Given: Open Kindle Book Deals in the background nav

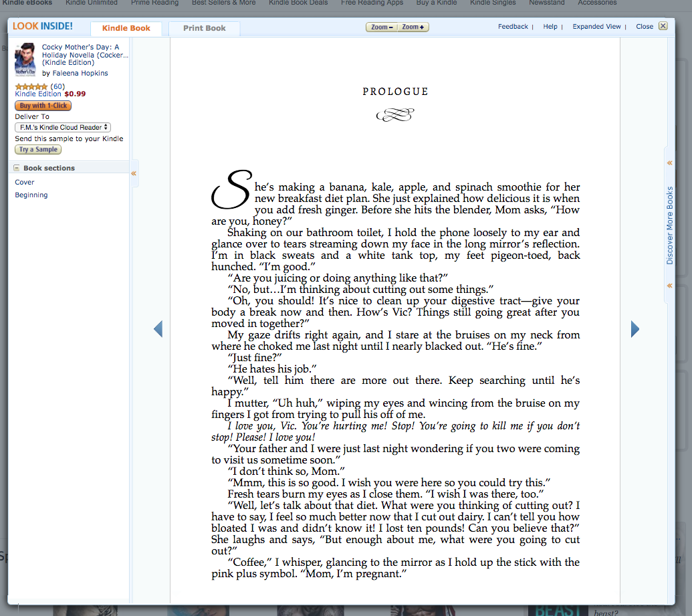Looking at the screenshot, I should [x=298, y=3].
